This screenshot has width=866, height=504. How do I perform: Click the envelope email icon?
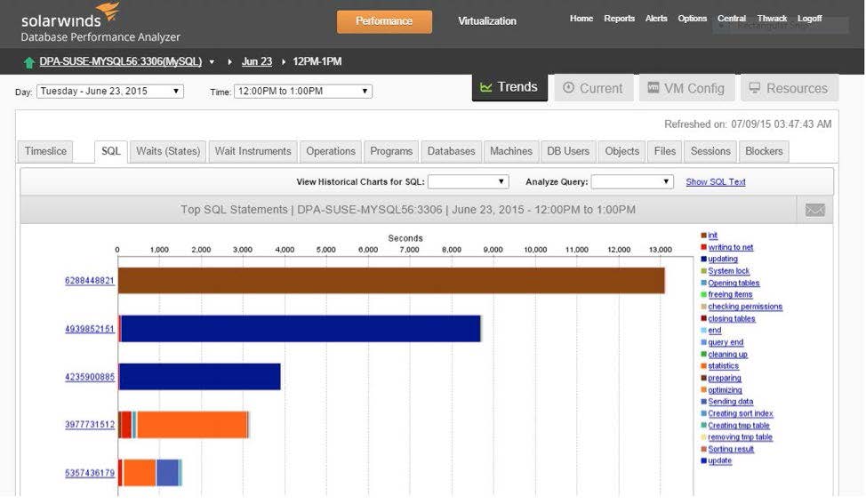[x=814, y=210]
